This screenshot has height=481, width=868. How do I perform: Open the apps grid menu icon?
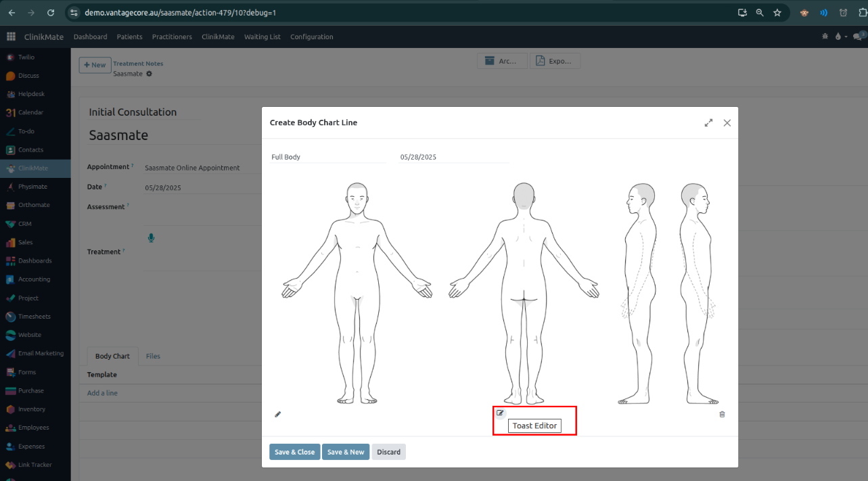(11, 37)
